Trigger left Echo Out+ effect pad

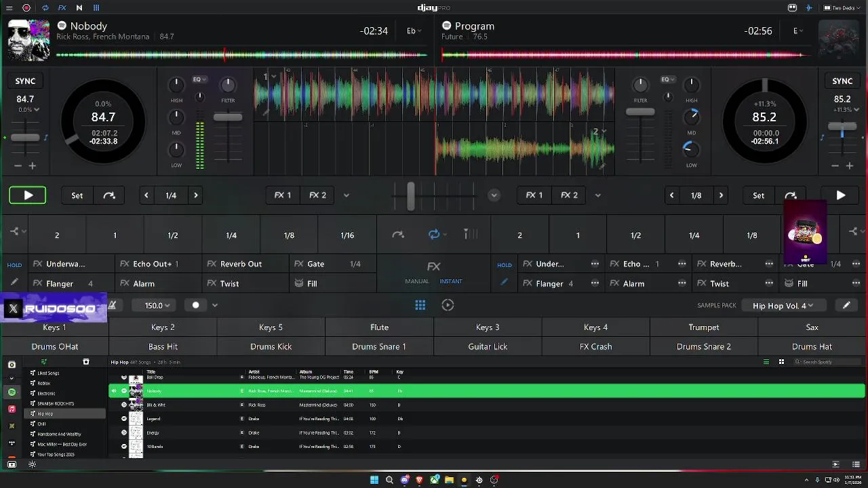[x=159, y=264]
